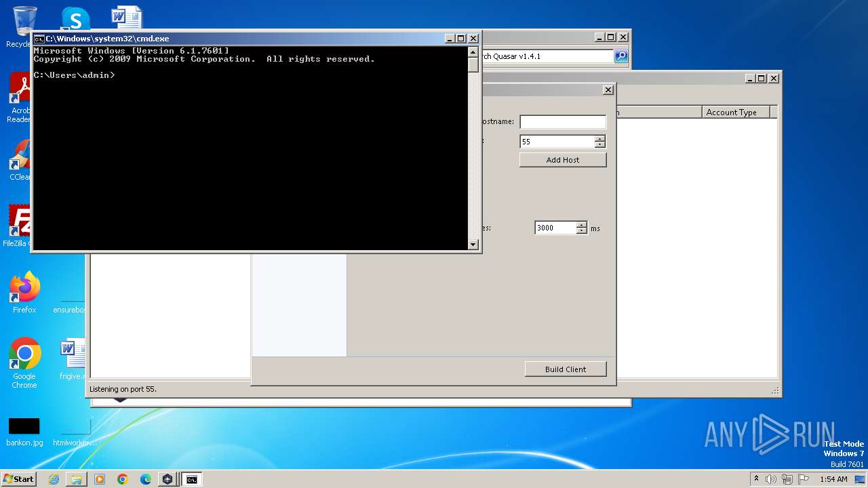Viewport: 868px width, 488px height.
Task: Minimize the Quasar main window
Action: pyautogui.click(x=750, y=79)
